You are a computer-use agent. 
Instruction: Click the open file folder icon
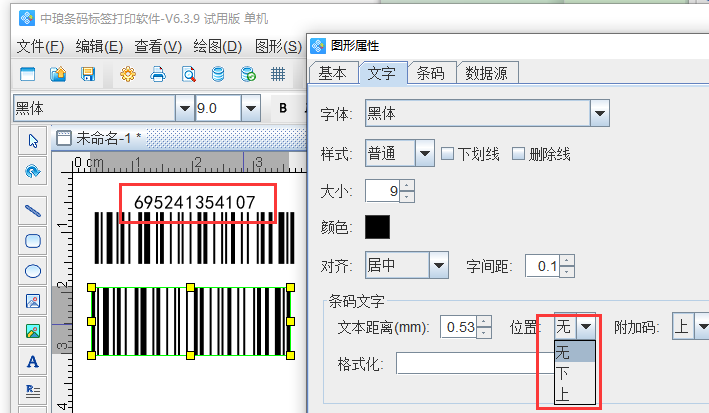[x=58, y=74]
